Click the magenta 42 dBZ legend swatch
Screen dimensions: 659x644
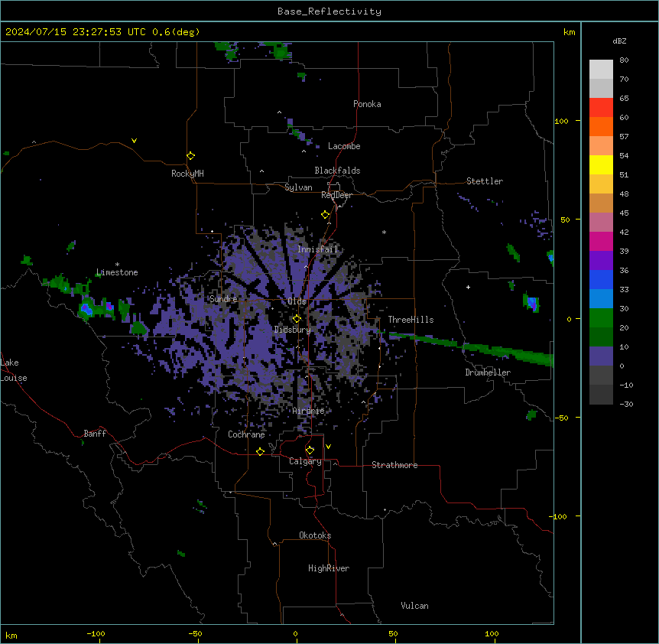[x=601, y=241]
